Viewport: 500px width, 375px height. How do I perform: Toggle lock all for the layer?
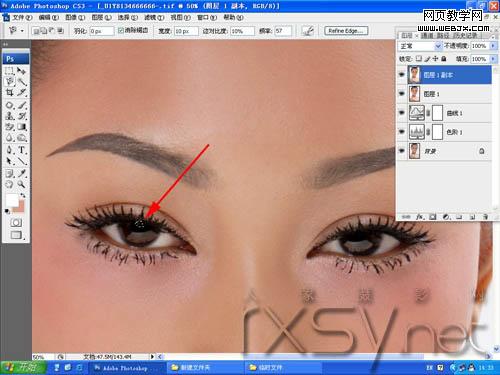tap(444, 59)
